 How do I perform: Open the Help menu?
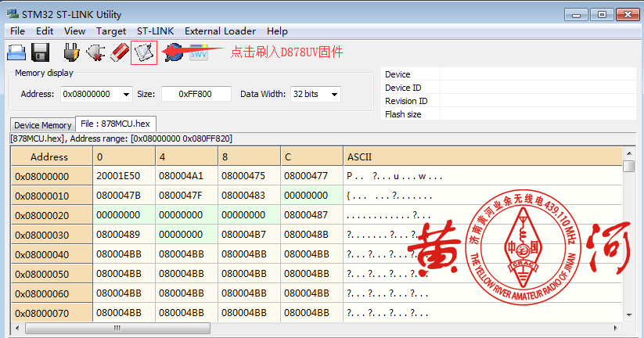[x=277, y=31]
